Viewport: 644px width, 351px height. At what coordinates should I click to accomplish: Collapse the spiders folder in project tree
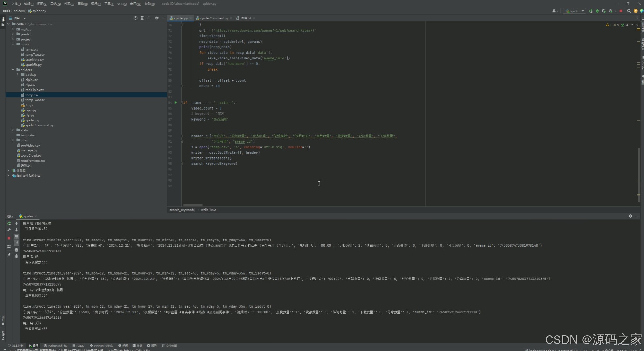coord(13,70)
